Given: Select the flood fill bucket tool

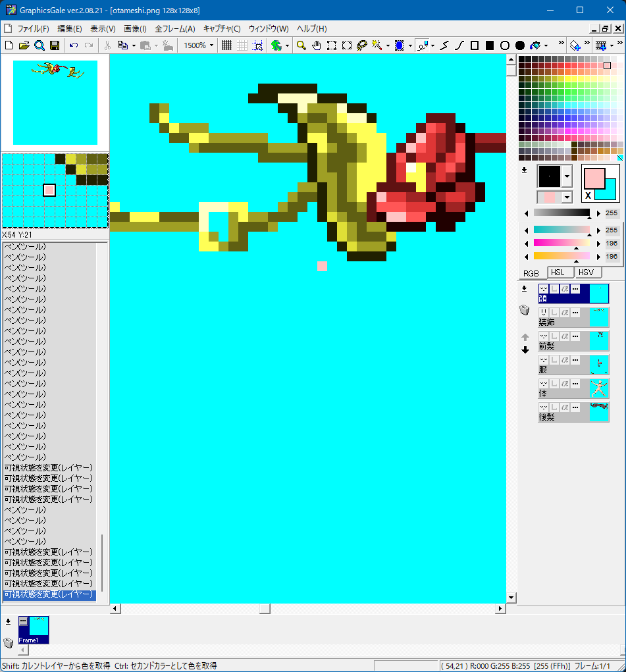Looking at the screenshot, I should click(x=535, y=45).
